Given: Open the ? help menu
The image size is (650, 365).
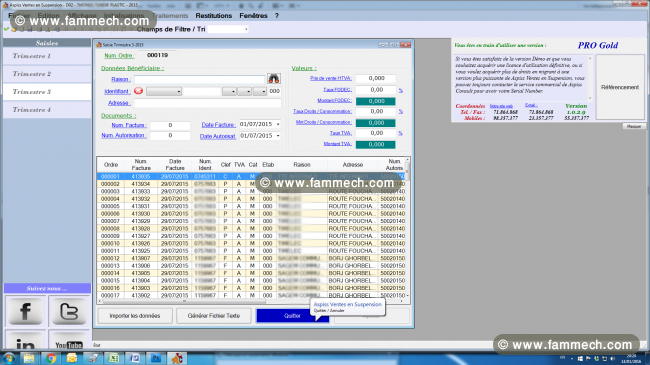Looking at the screenshot, I should click(x=276, y=16).
